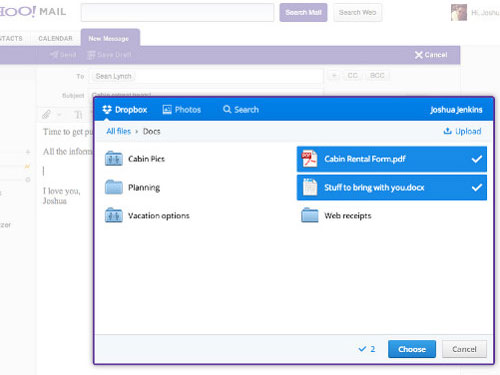Viewport: 500px width, 375px height.
Task: Click Joshua Jenkins account name
Action: coord(456,110)
